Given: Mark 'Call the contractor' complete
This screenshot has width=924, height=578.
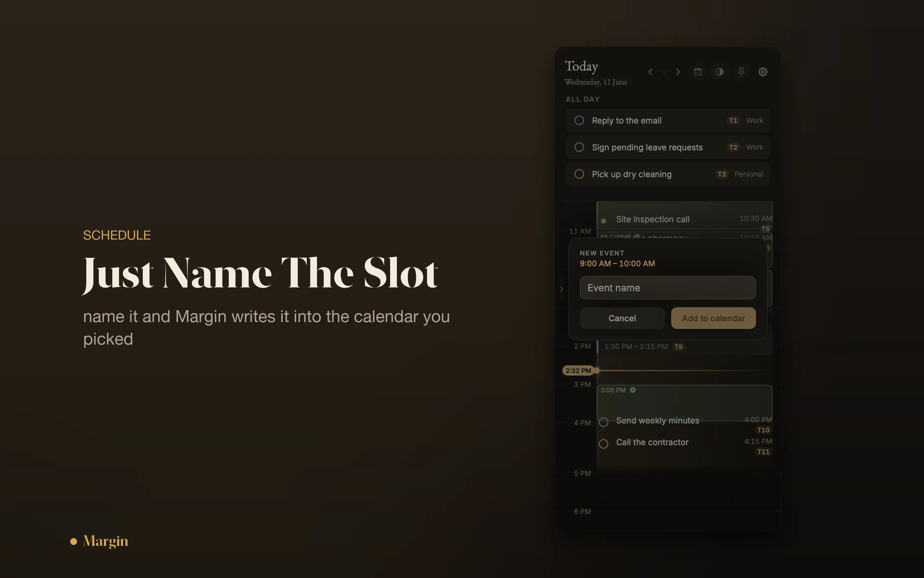Looking at the screenshot, I should coord(603,444).
